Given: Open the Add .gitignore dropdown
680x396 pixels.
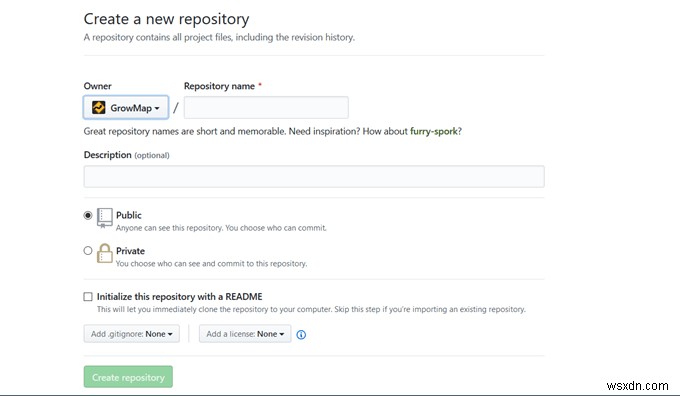Looking at the screenshot, I should pos(132,334).
